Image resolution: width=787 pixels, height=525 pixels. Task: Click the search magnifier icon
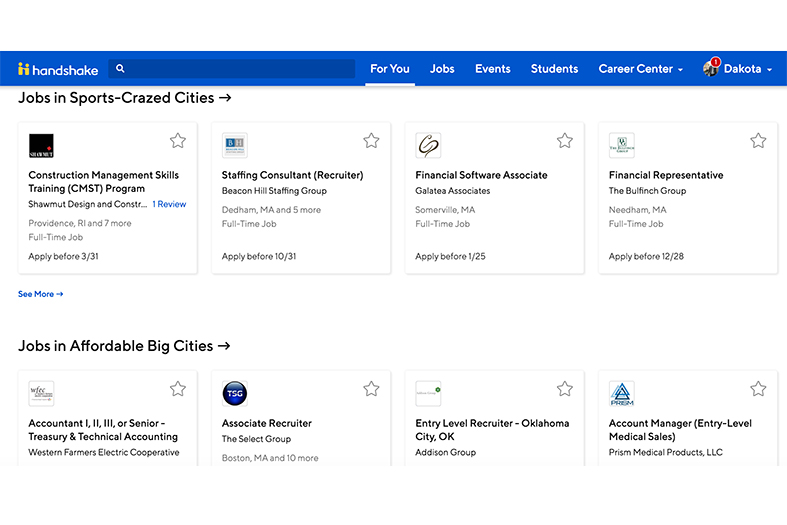[121, 69]
